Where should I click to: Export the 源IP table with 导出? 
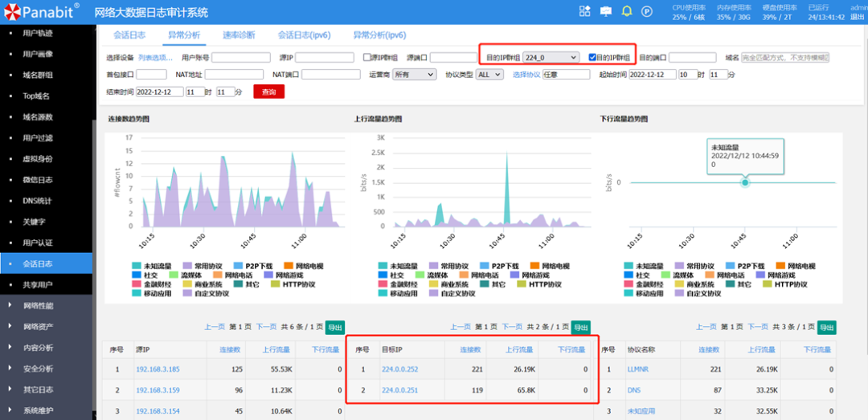(x=334, y=327)
